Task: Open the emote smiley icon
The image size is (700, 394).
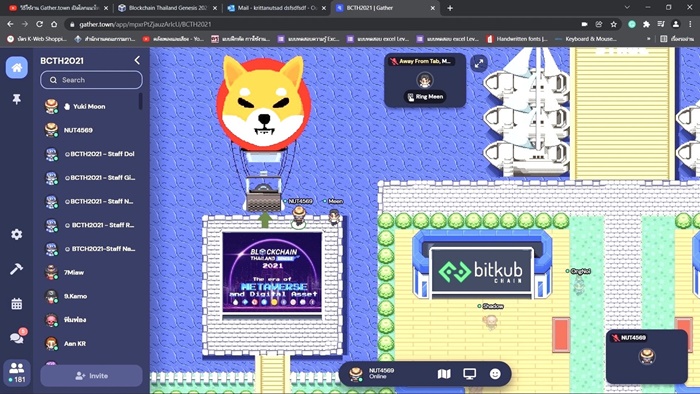Action: pos(495,374)
